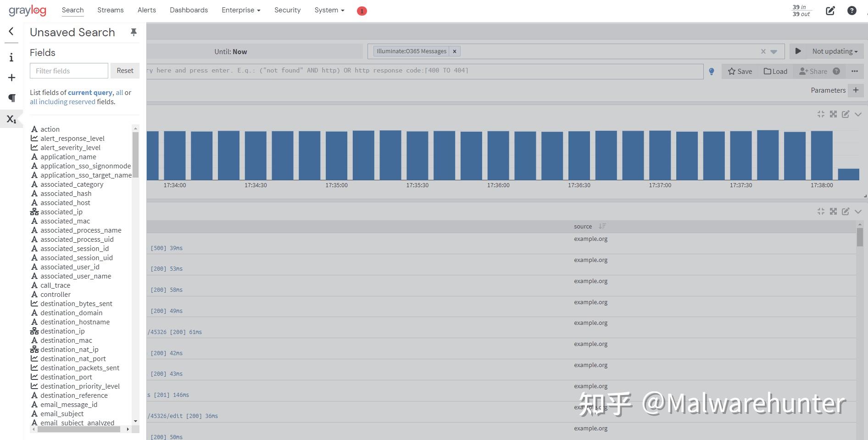Click the Save search button

click(x=739, y=71)
